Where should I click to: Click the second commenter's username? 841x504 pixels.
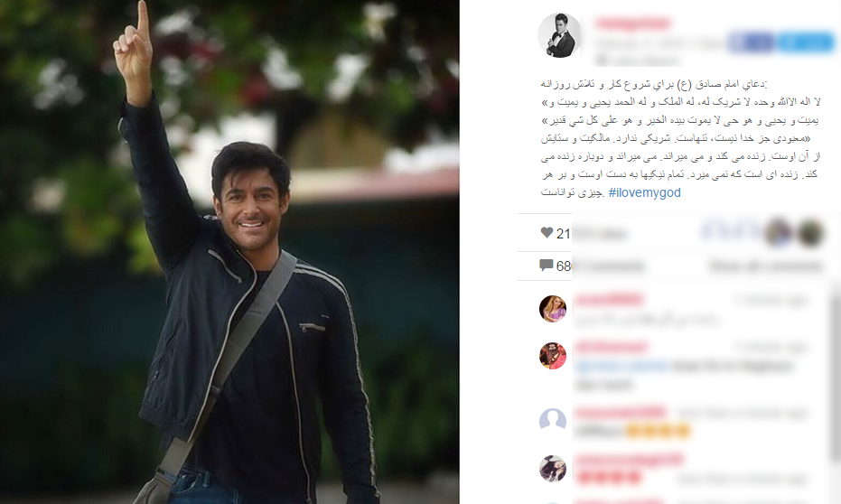pos(612,348)
